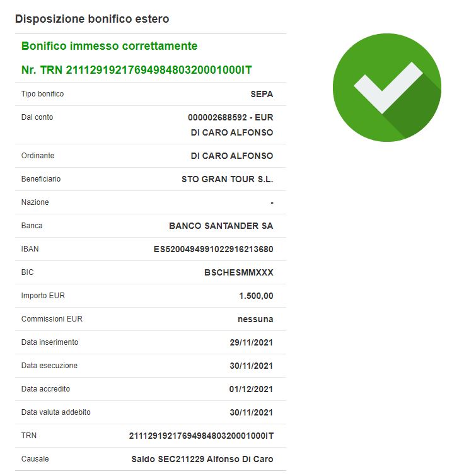Click the 'nessuna' commission value
476x476 pixels.
(255, 319)
